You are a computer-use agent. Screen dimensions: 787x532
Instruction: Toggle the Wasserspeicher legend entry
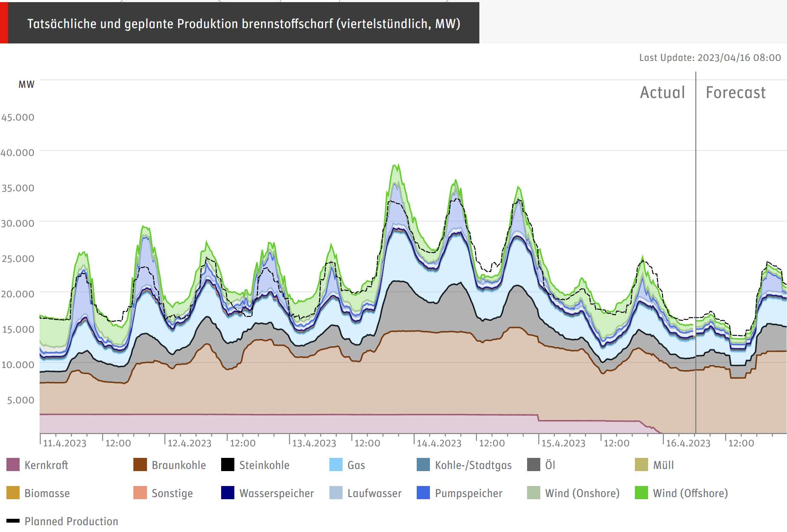pyautogui.click(x=267, y=493)
